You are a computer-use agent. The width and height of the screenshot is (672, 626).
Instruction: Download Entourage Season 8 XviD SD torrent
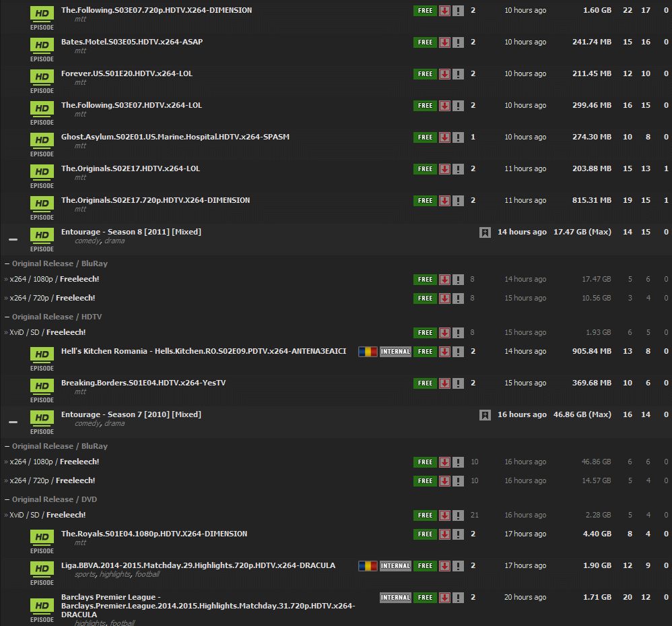click(444, 333)
